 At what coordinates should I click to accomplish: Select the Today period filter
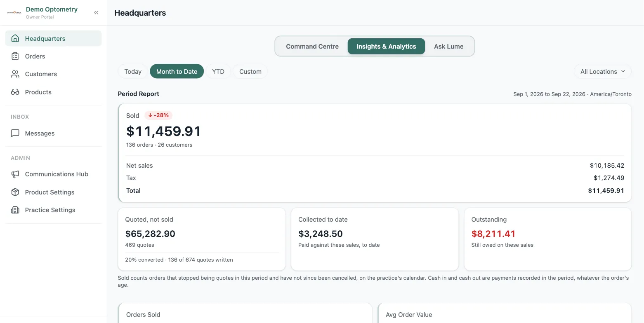tap(133, 71)
